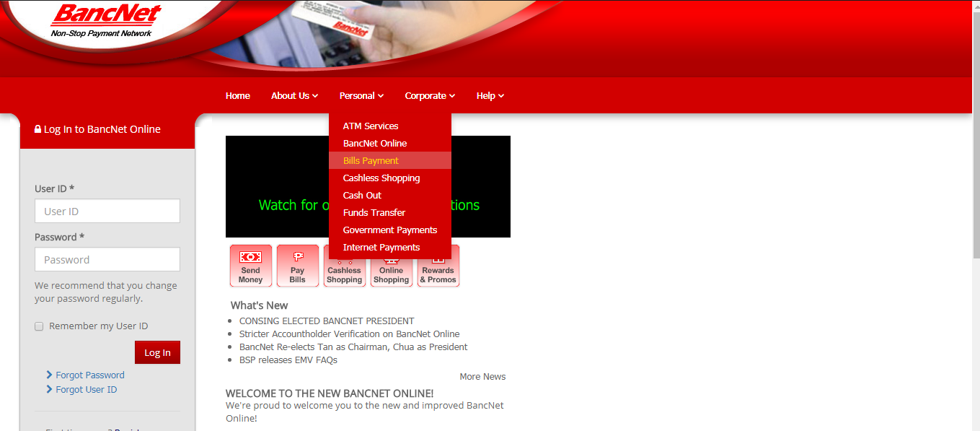Image resolution: width=980 pixels, height=431 pixels.
Task: Click the Welcome to the New BancNet Online heading
Action: click(x=330, y=393)
